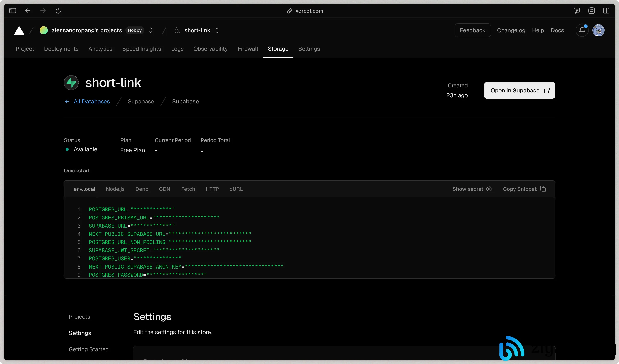Click Copy Snippet

click(x=520, y=189)
